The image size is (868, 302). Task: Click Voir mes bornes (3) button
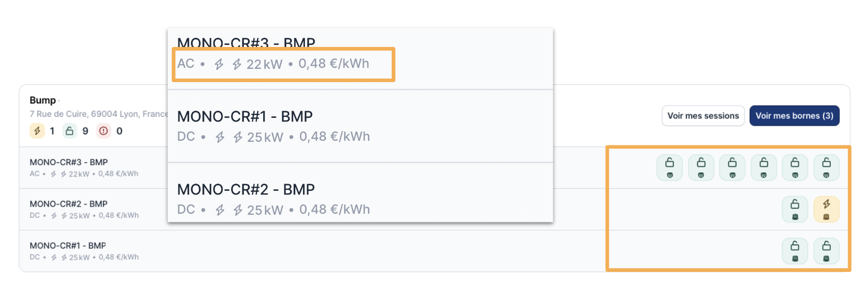pyautogui.click(x=794, y=116)
